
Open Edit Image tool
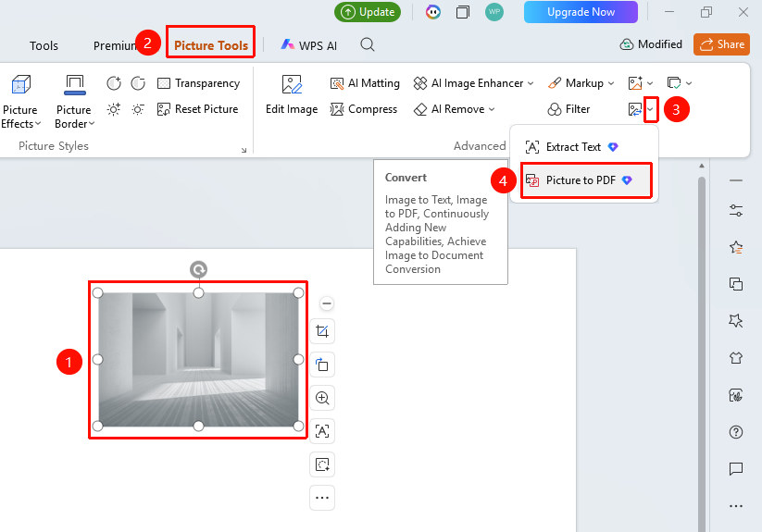click(292, 94)
